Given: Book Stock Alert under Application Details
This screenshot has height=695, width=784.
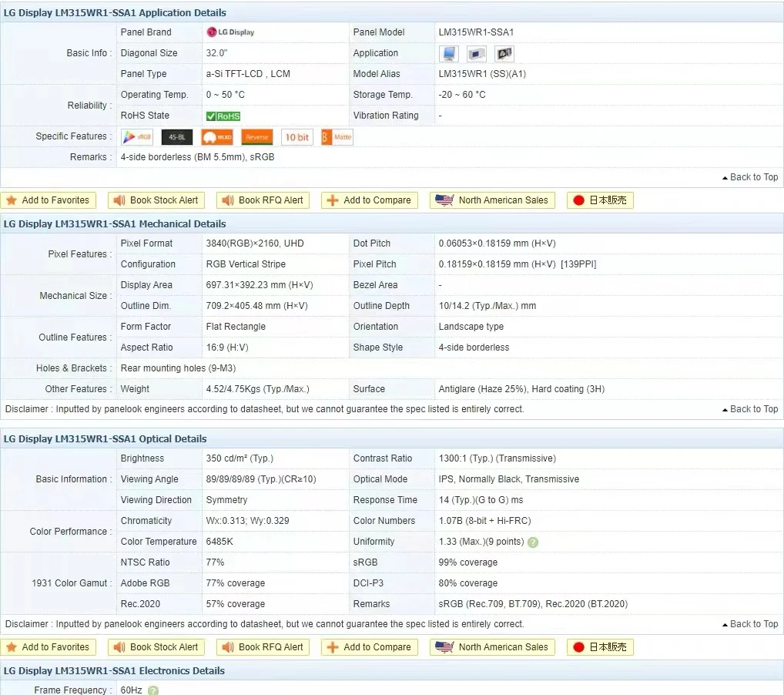Looking at the screenshot, I should pyautogui.click(x=156, y=200).
